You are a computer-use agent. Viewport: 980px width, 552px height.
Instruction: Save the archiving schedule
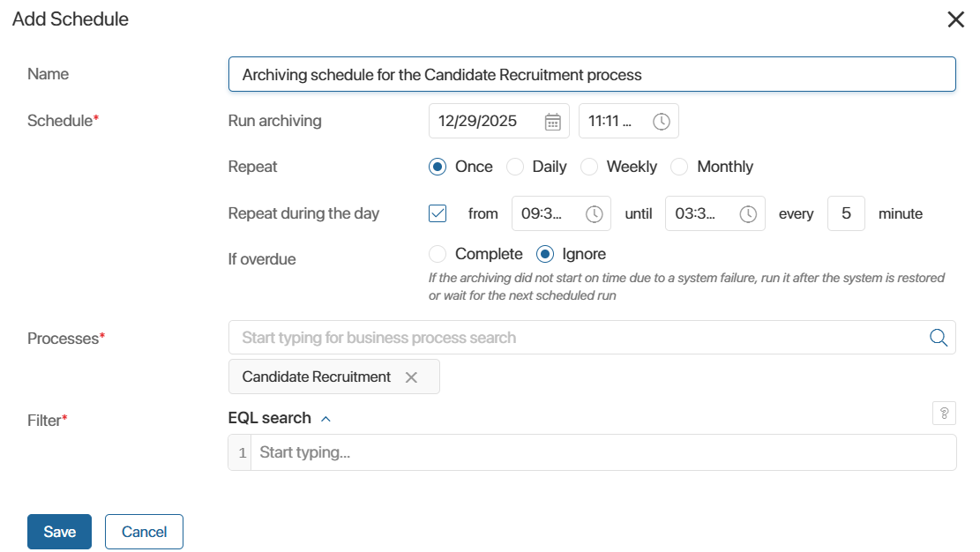tap(59, 532)
